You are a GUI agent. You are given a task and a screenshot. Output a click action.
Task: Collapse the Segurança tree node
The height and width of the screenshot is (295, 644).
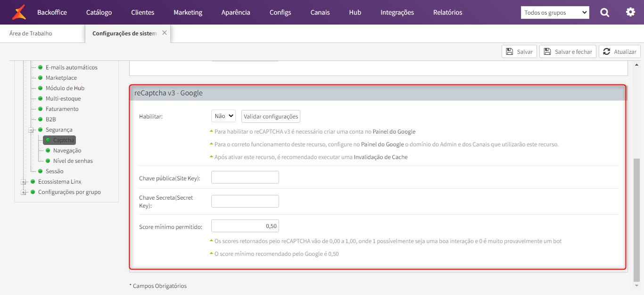[x=31, y=130]
